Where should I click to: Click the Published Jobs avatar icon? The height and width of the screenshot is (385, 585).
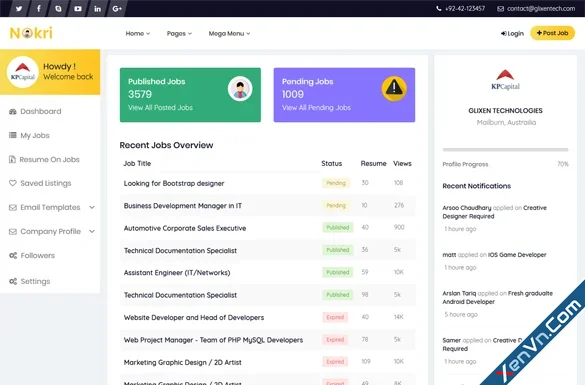(240, 89)
